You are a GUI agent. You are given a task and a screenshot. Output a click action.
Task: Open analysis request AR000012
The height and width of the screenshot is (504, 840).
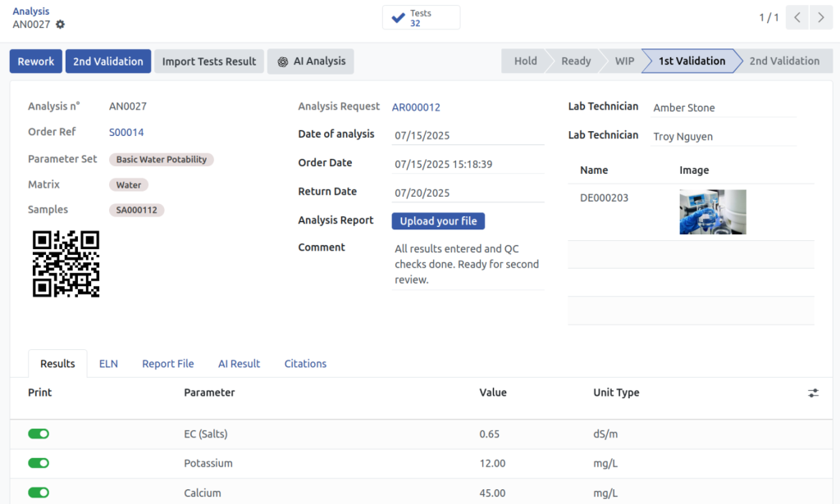pos(415,106)
